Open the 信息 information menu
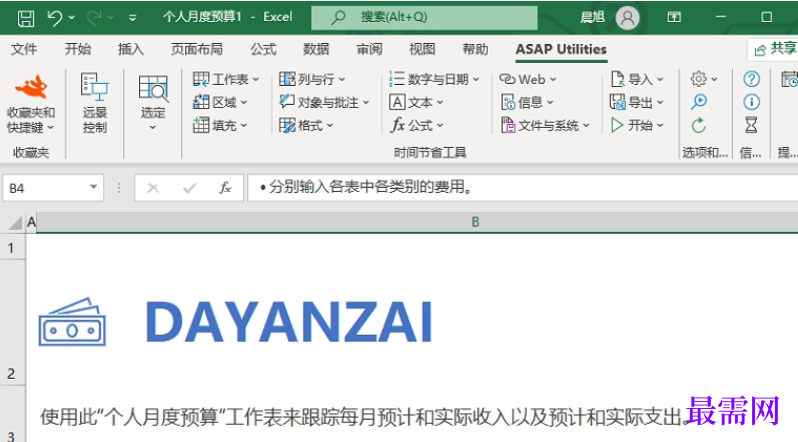Screen dimensions: 798x442 (x=527, y=102)
